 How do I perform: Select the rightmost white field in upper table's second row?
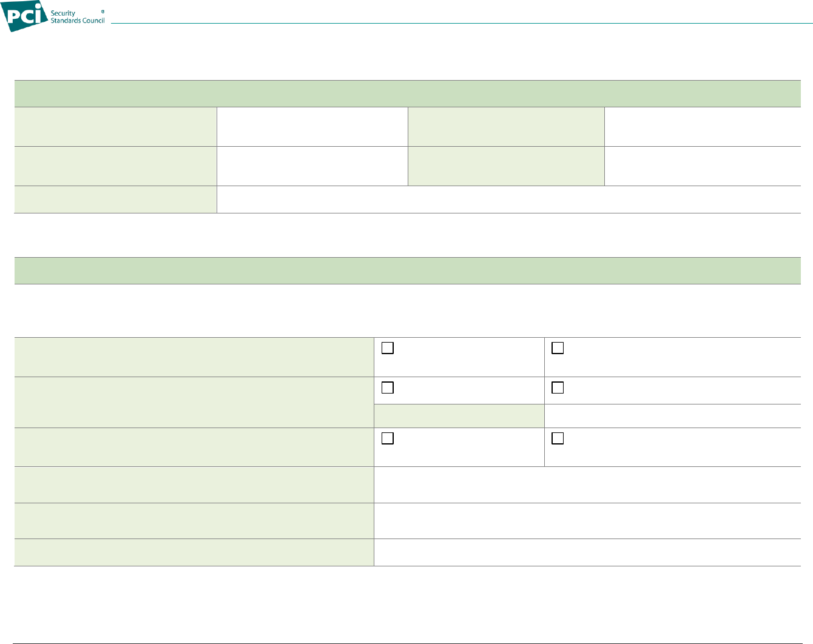pos(702,166)
